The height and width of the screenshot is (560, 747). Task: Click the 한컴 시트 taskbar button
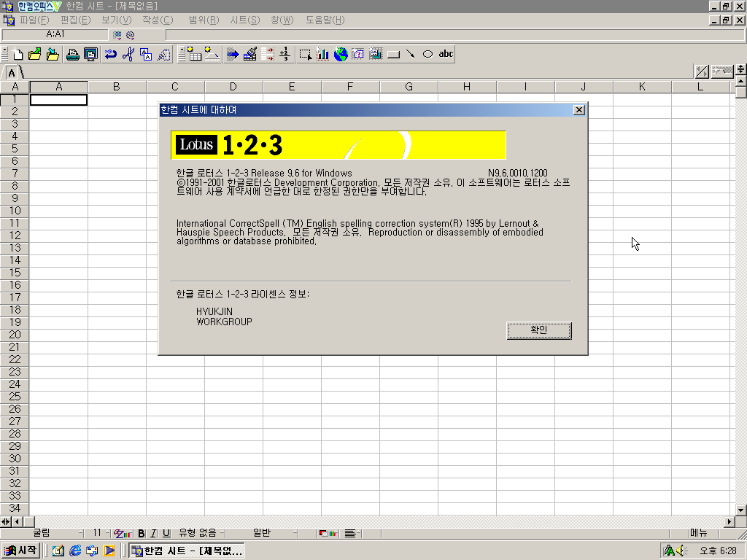tap(187, 551)
